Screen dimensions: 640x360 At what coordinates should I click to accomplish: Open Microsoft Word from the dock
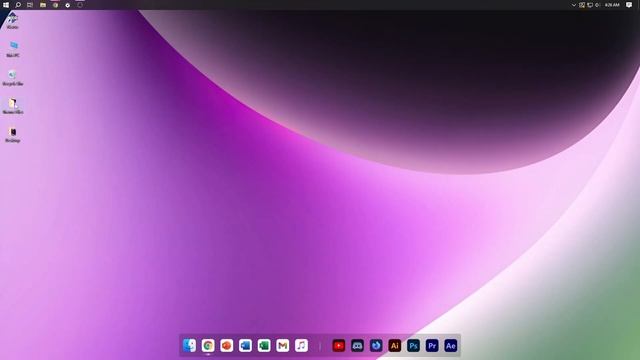(x=245, y=346)
